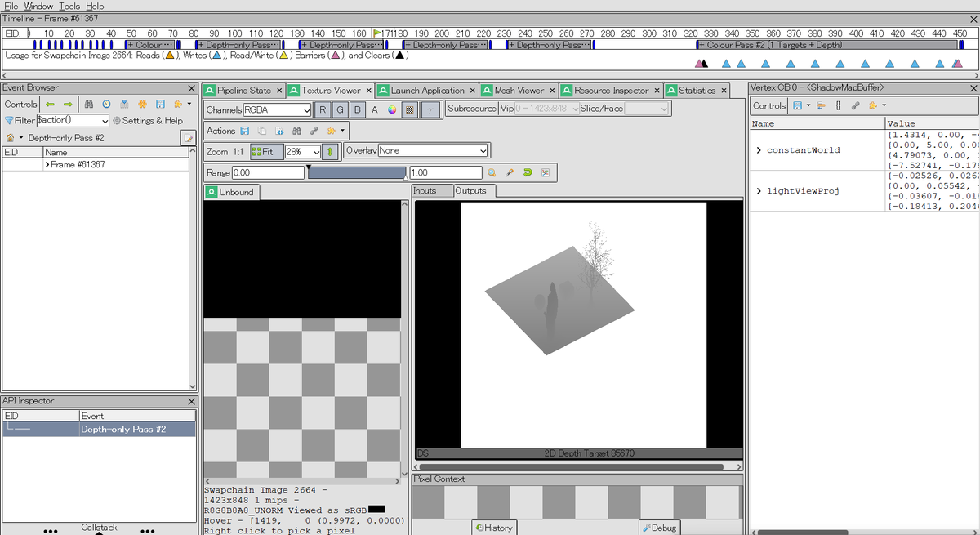This screenshot has width=980, height=535.
Task: Open the 28% zoom level dropdown
Action: click(x=302, y=151)
